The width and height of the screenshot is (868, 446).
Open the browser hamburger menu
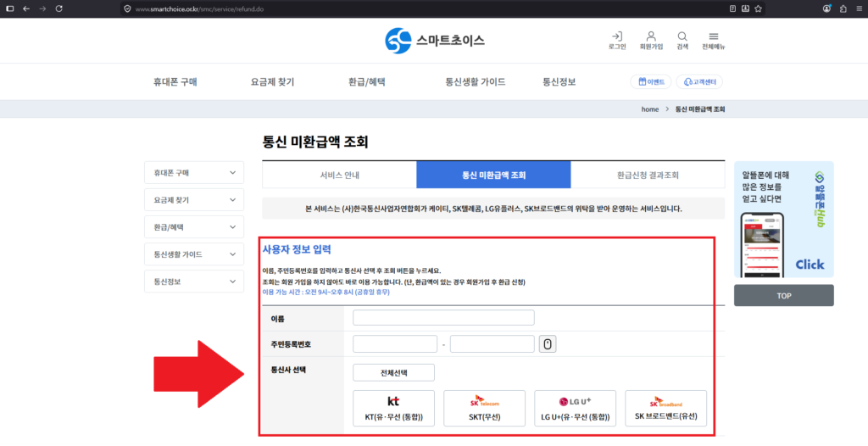tap(859, 8)
